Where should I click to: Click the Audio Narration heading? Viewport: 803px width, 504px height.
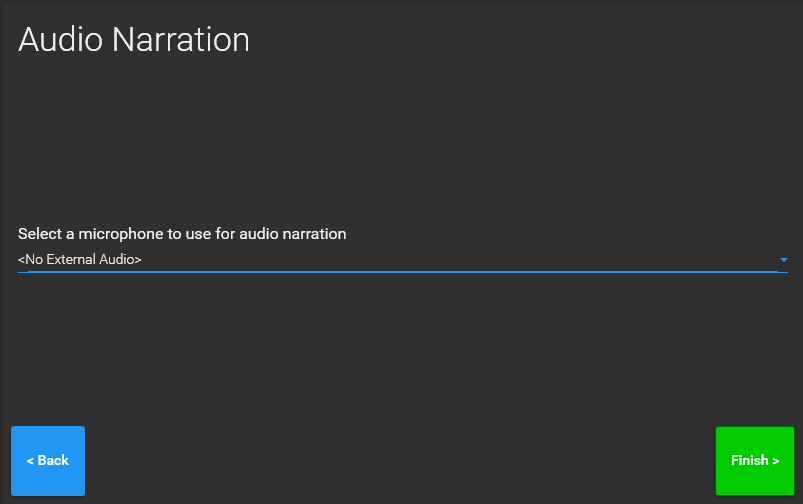(x=134, y=39)
